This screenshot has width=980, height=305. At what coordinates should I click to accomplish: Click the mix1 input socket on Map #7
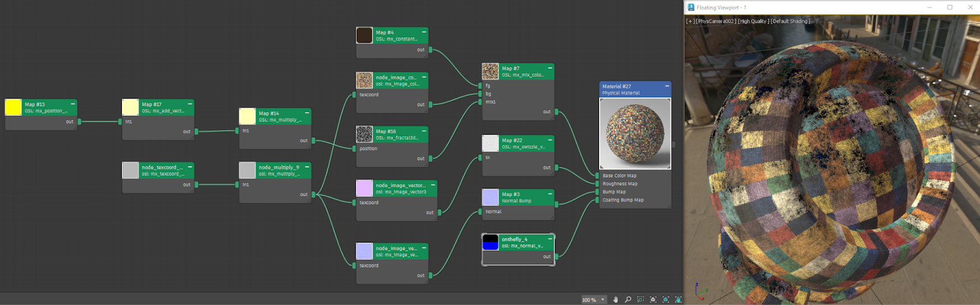[480, 102]
